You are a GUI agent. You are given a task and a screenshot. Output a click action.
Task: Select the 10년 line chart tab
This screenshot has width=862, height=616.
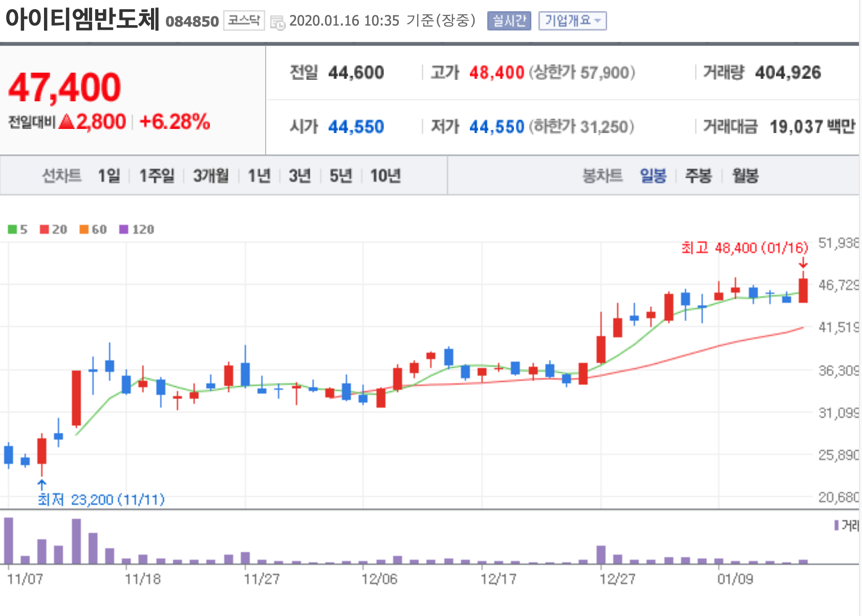pyautogui.click(x=385, y=175)
